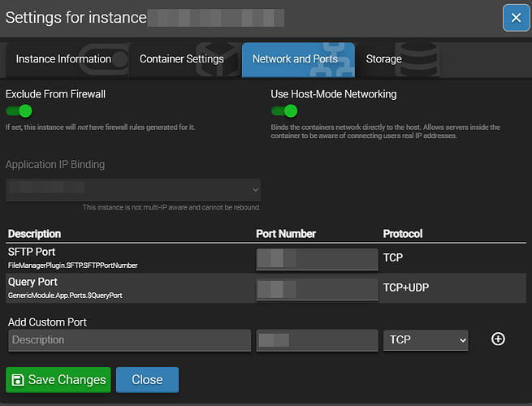Switch to the Instance Information tab

pos(63,59)
